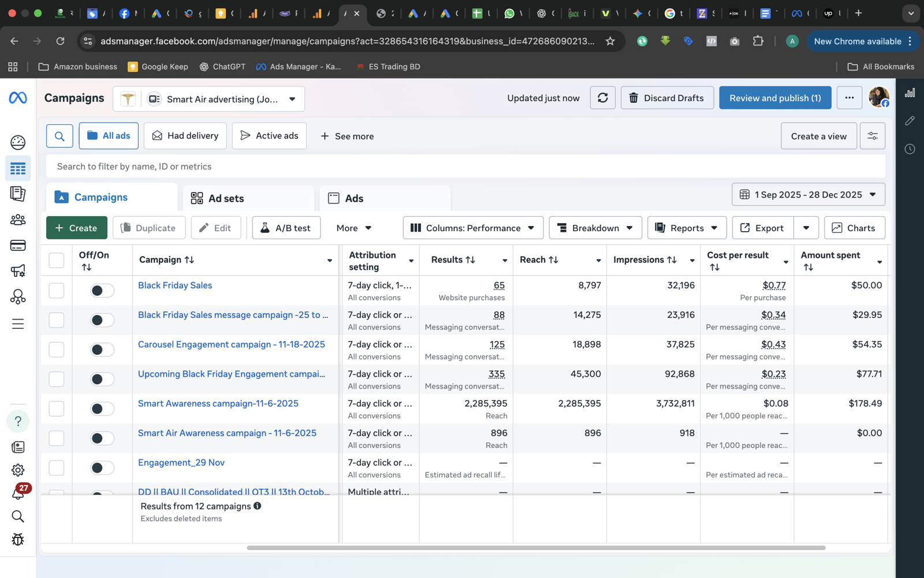The width and height of the screenshot is (924, 578).
Task: Expand the Columns: Performance dropdown
Action: tap(472, 228)
